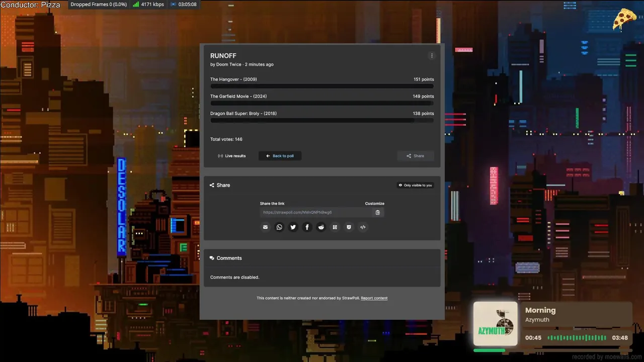Click the 151 points value
Viewport: 644px width, 362px height.
(x=424, y=79)
